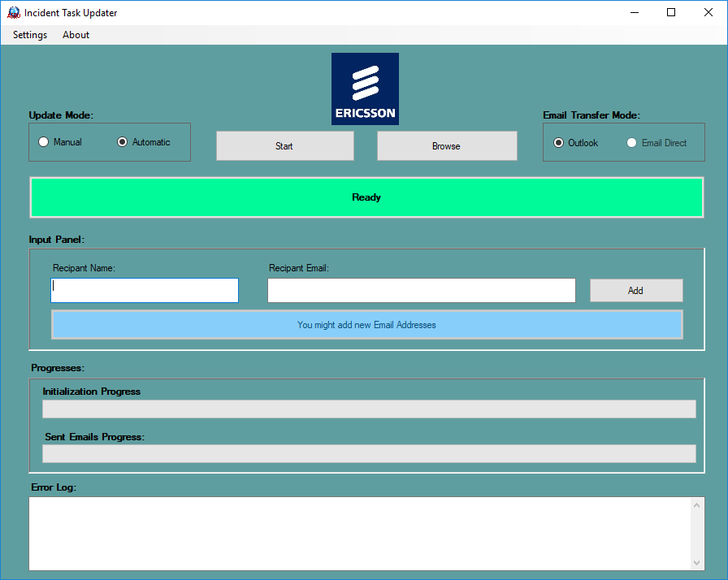Select the Automatic update mode
The width and height of the screenshot is (728, 580).
pos(123,142)
